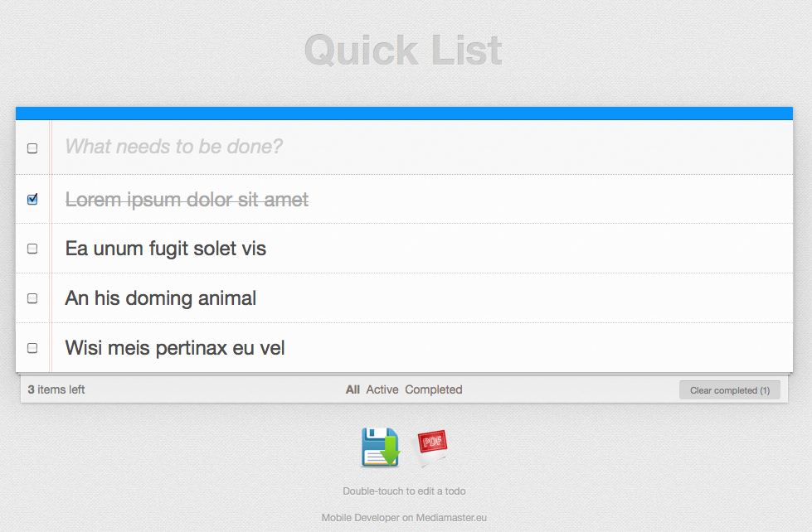Click the blue bar atop the list

(x=404, y=114)
